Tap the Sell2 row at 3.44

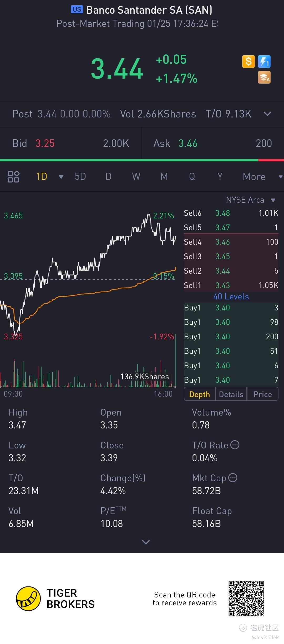pyautogui.click(x=231, y=271)
